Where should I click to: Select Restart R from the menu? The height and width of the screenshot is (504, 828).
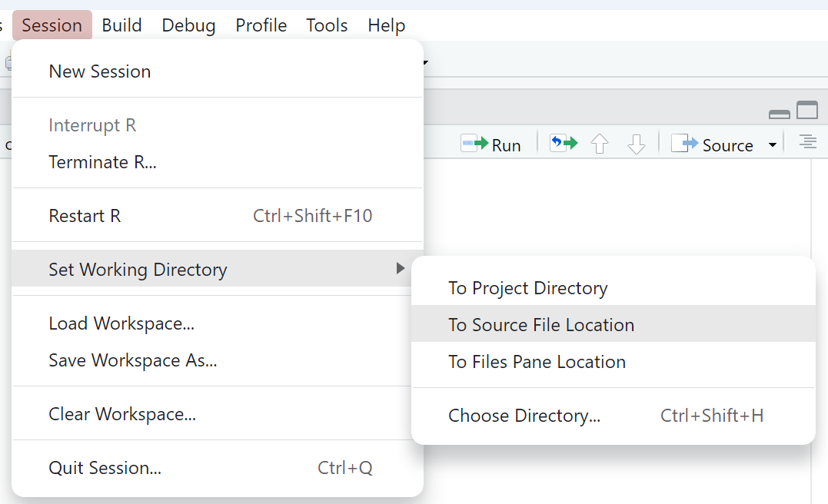click(x=85, y=216)
